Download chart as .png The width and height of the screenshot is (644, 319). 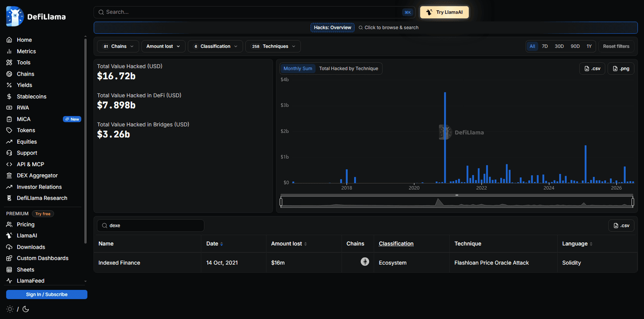tap(620, 69)
